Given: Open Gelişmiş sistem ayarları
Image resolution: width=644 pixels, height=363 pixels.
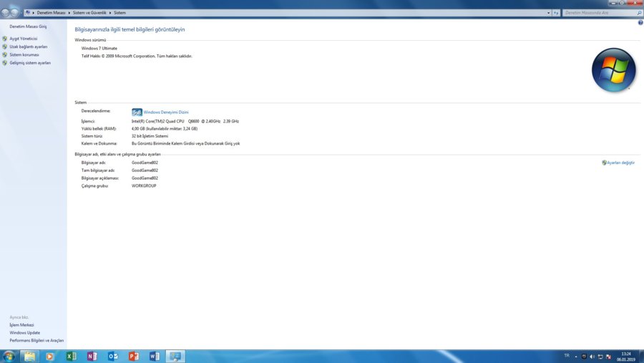Looking at the screenshot, I should tap(30, 63).
